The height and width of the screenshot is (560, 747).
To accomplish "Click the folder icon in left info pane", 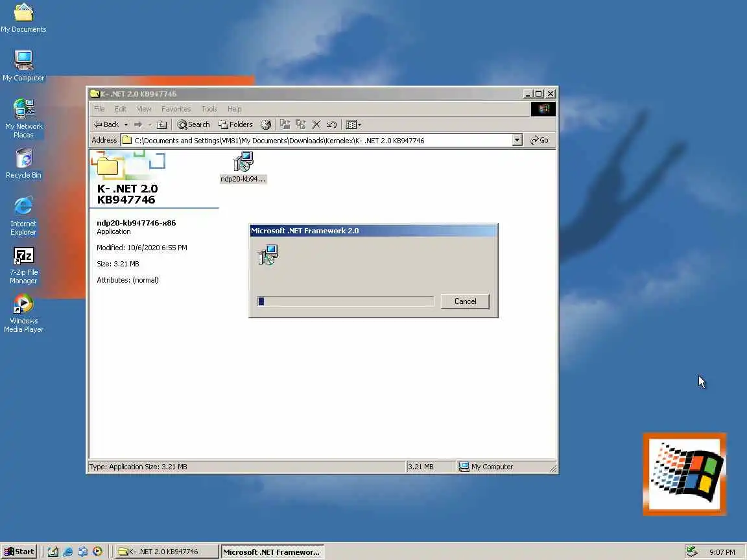I will pyautogui.click(x=108, y=167).
